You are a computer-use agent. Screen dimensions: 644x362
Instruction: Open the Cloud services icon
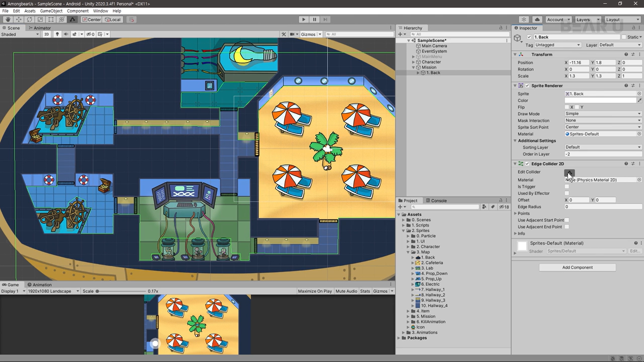click(537, 19)
